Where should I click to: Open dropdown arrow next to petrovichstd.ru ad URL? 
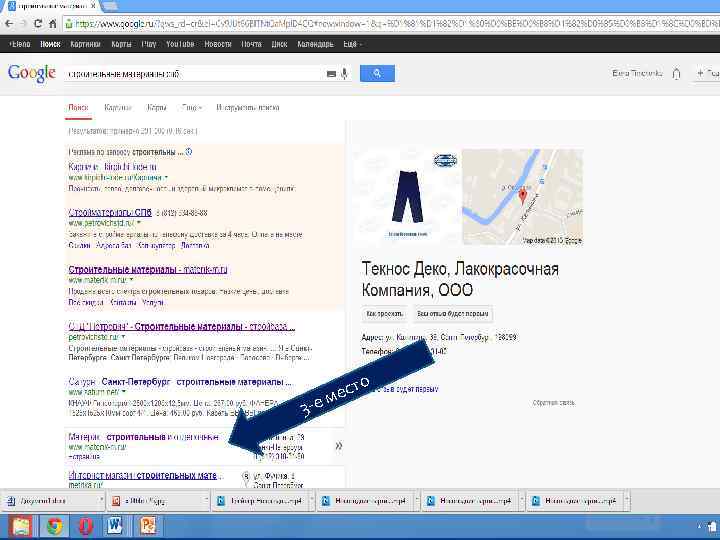click(x=139, y=223)
